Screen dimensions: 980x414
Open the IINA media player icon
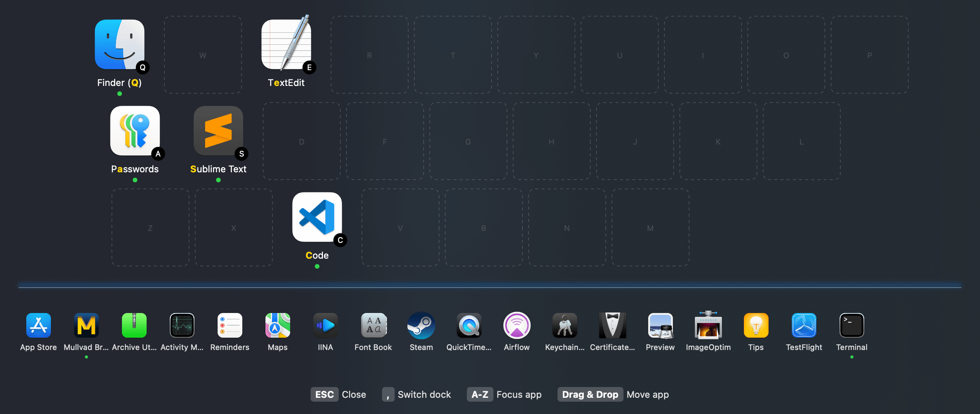pyautogui.click(x=326, y=325)
